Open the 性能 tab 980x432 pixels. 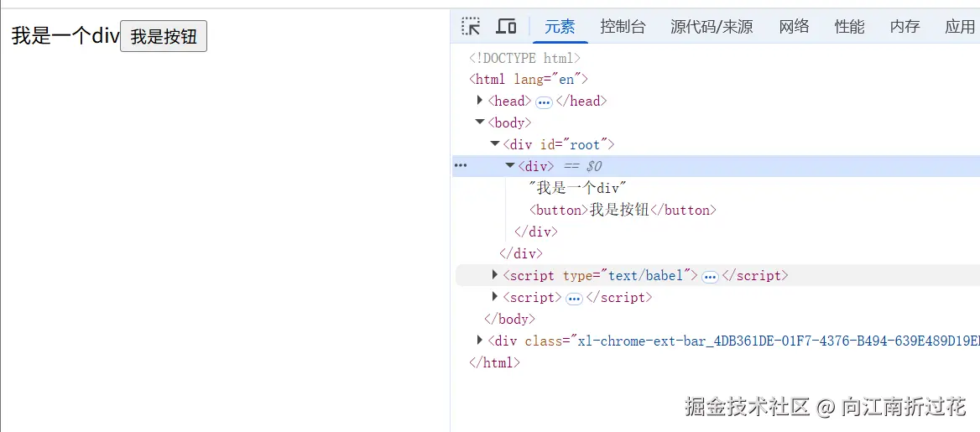pos(849,26)
